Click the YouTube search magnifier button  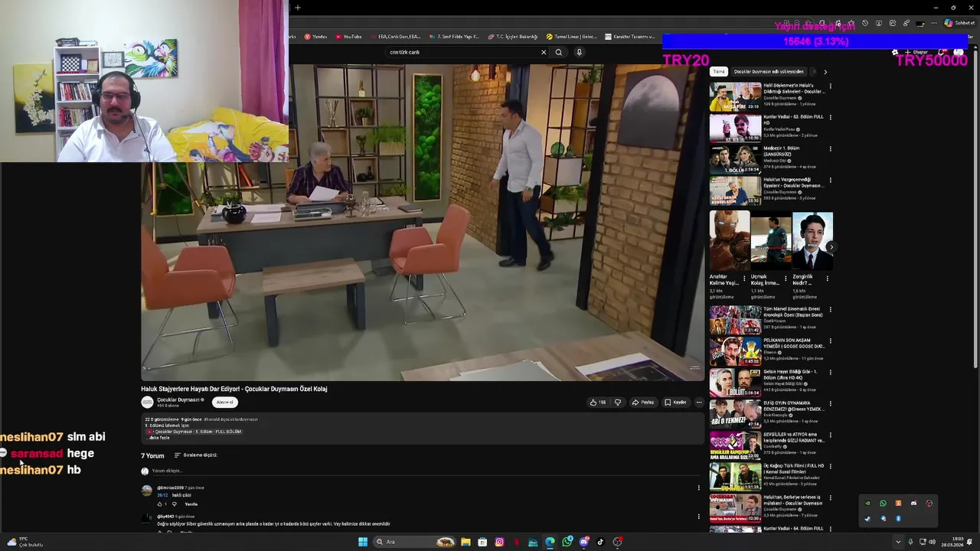pyautogui.click(x=559, y=52)
